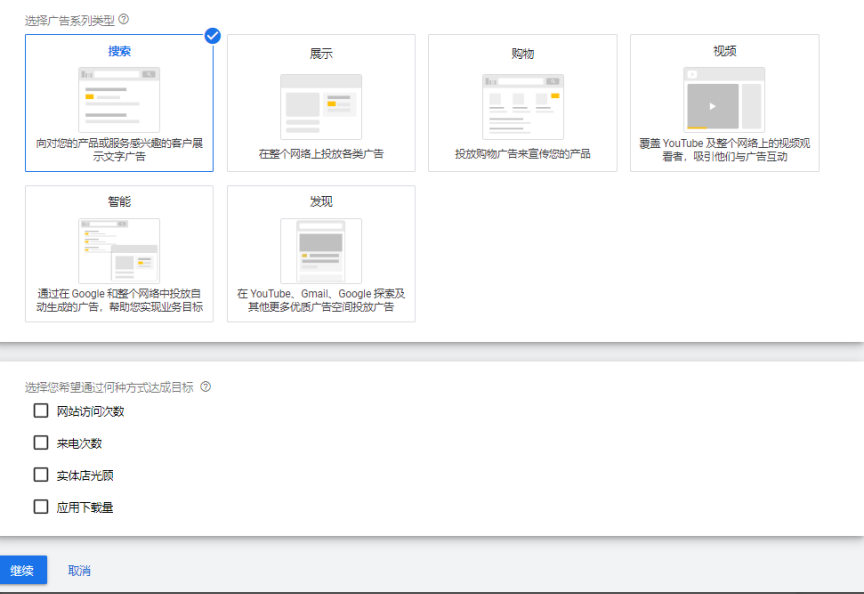The height and width of the screenshot is (594, 864).
Task: Select the 购物 campaign type card
Action: tap(522, 103)
